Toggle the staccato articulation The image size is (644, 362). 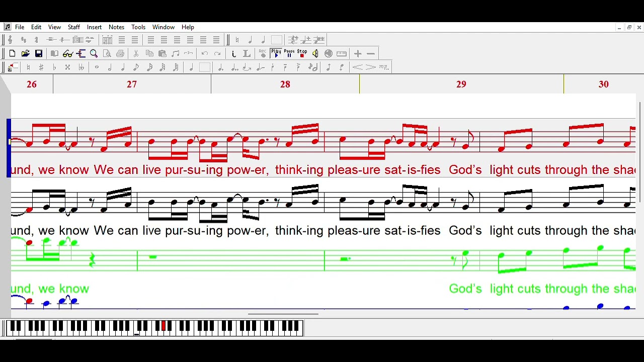(272, 67)
